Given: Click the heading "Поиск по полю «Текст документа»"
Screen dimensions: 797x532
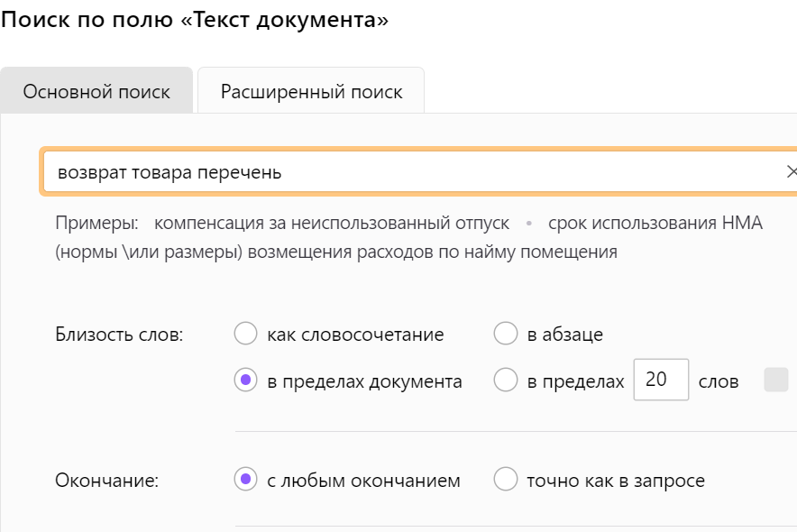Looking at the screenshot, I should 195,21.
